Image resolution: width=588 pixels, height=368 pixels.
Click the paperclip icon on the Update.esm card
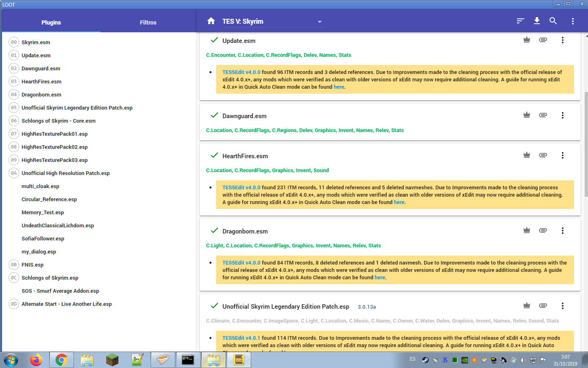coord(543,40)
